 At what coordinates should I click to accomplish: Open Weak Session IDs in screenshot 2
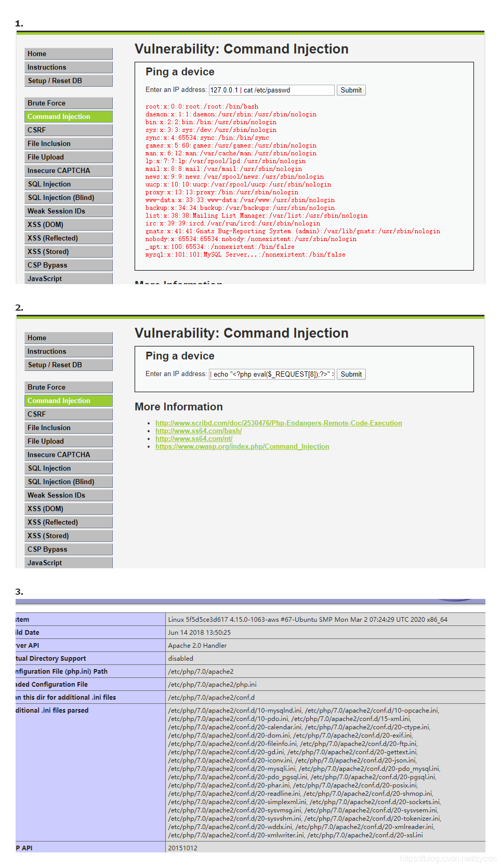(68, 495)
